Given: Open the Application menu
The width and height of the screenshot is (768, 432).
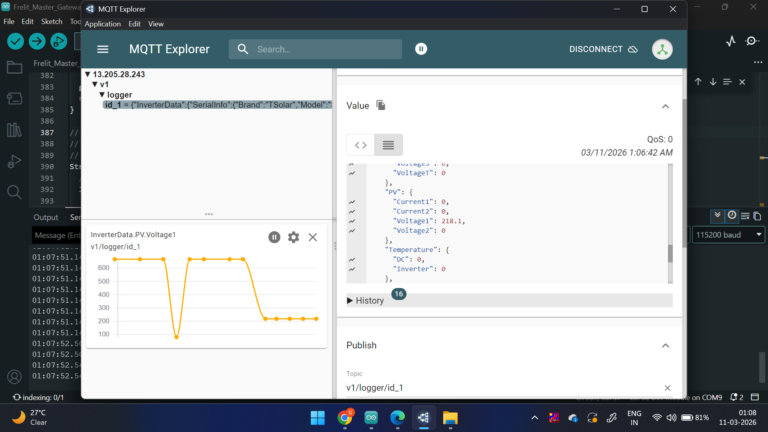Looking at the screenshot, I should (x=102, y=24).
